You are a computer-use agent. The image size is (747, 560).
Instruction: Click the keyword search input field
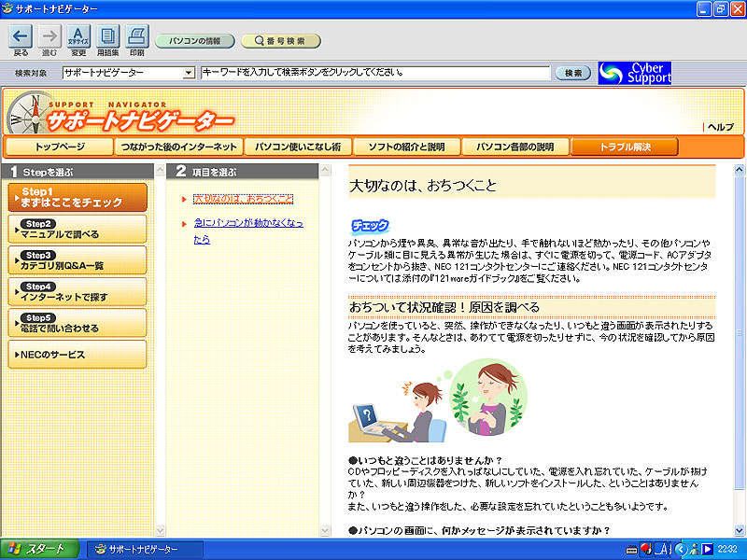(373, 73)
